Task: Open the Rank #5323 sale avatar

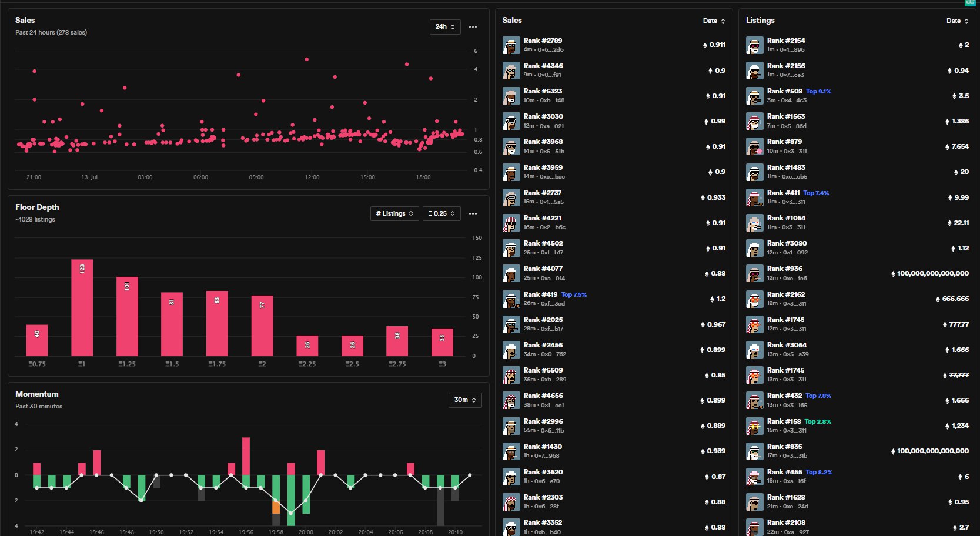Action: 511,96
